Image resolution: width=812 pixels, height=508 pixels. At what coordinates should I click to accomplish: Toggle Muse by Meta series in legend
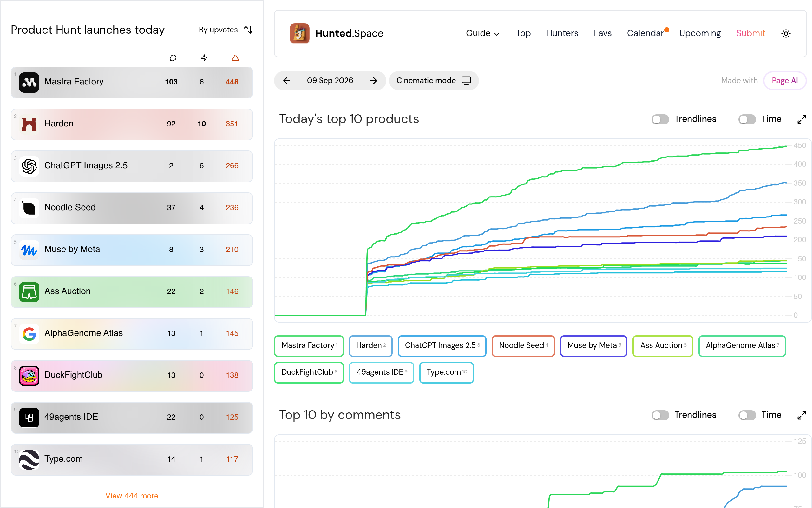tap(593, 346)
